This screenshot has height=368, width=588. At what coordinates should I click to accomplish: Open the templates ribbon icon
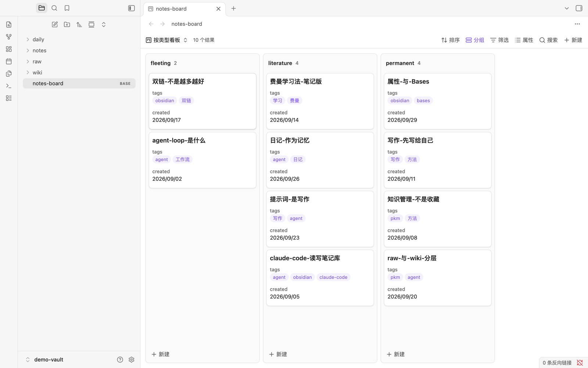pyautogui.click(x=9, y=74)
